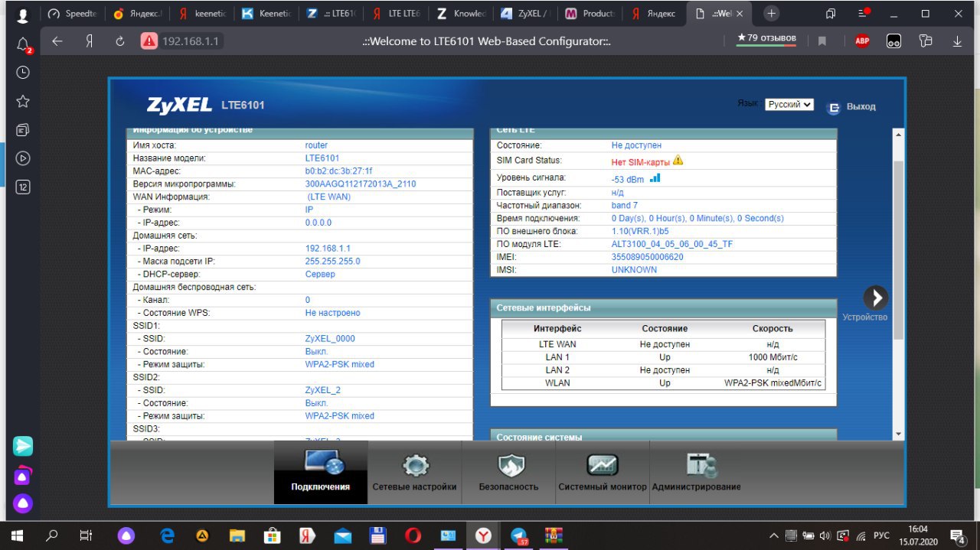
Task: Click the band 7 frequency value
Action: pyautogui.click(x=624, y=205)
